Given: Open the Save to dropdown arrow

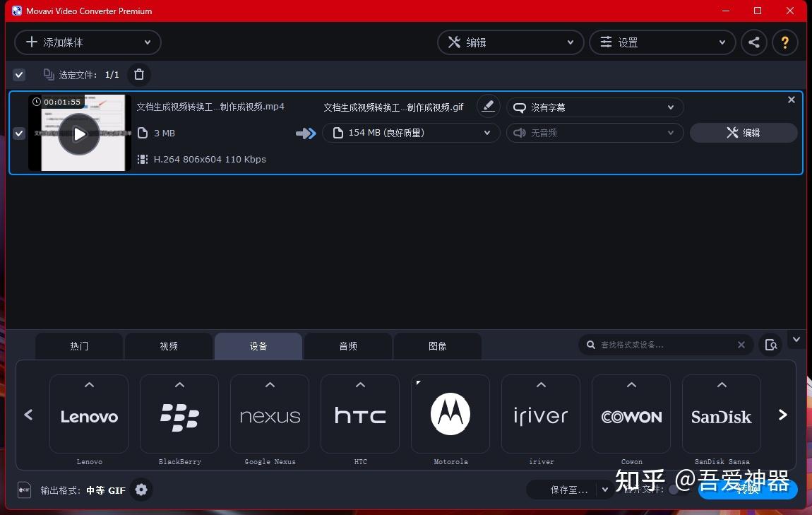Looking at the screenshot, I should [x=605, y=490].
